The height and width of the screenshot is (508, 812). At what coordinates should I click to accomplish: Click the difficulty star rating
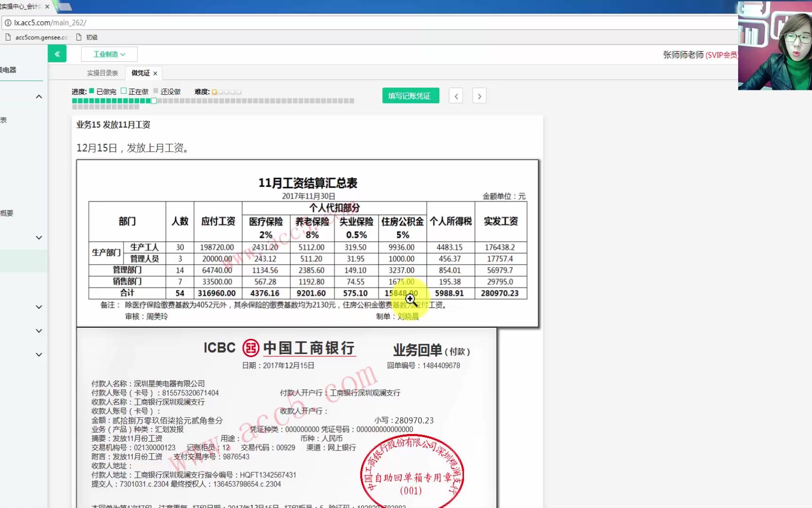pos(226,92)
